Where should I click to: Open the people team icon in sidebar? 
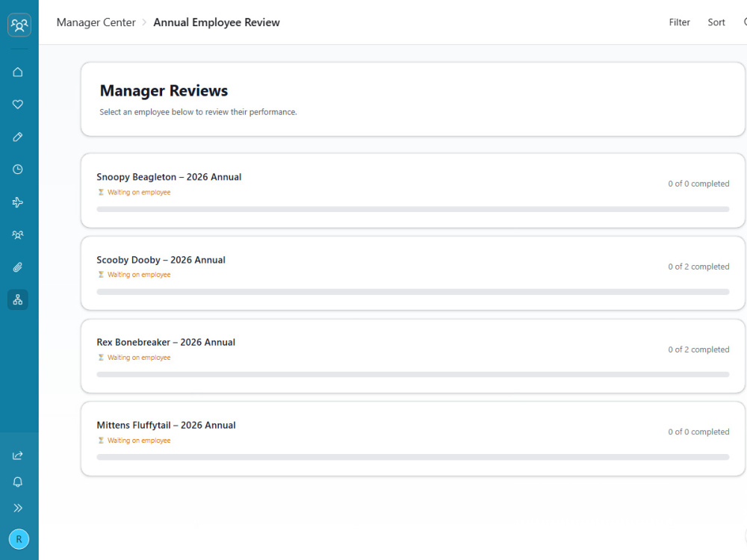point(18,234)
